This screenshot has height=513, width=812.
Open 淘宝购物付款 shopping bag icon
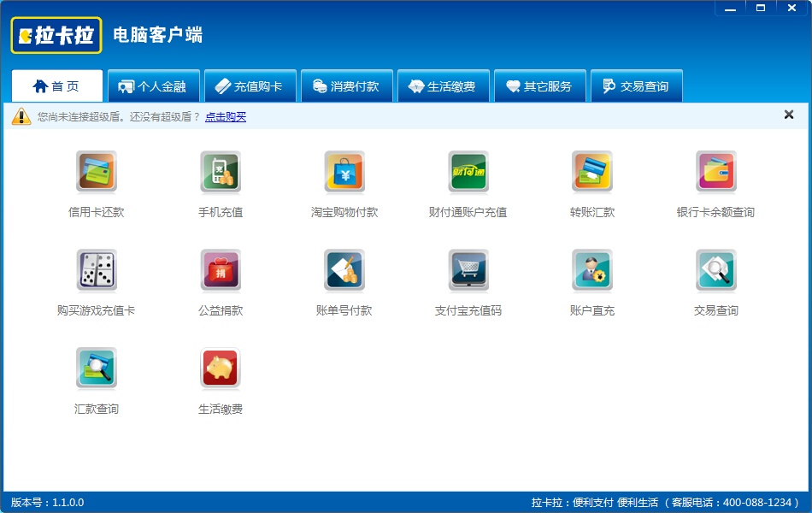[344, 172]
